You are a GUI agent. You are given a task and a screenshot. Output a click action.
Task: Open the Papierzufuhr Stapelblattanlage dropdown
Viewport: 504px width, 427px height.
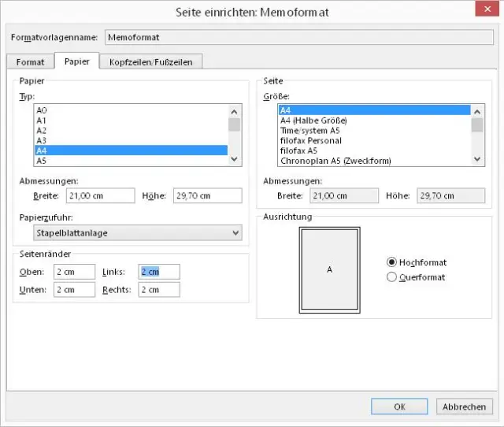[138, 232]
